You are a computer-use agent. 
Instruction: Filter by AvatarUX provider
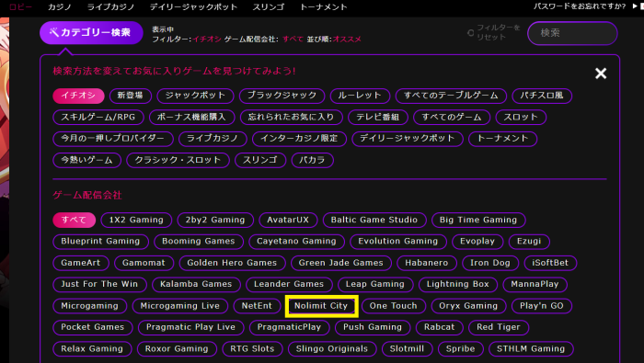pos(288,221)
